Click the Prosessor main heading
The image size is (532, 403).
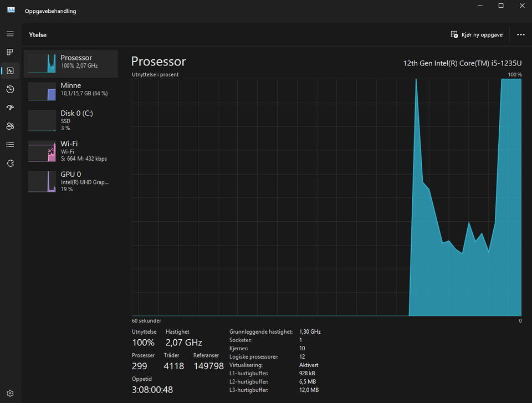pyautogui.click(x=158, y=62)
